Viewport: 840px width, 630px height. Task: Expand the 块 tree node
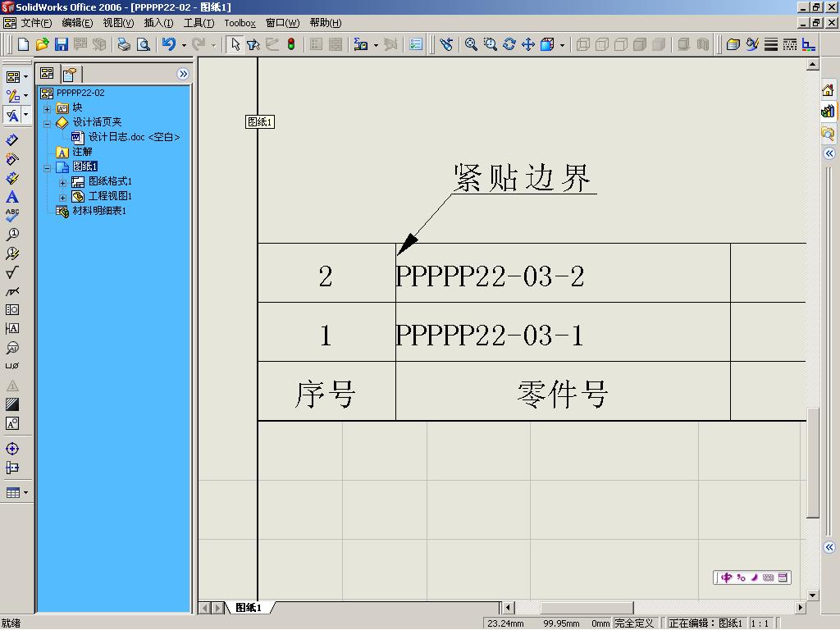tap(47, 109)
